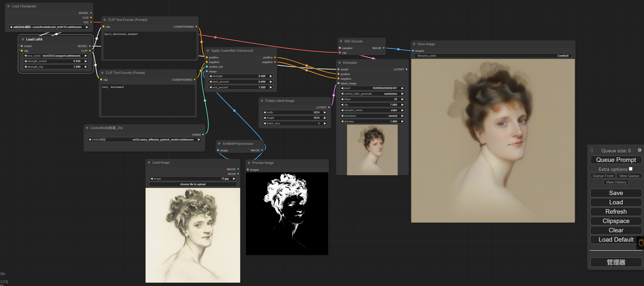Collapse the Empty Latent Image node dot
This screenshot has width=644, height=286.
(262, 101)
